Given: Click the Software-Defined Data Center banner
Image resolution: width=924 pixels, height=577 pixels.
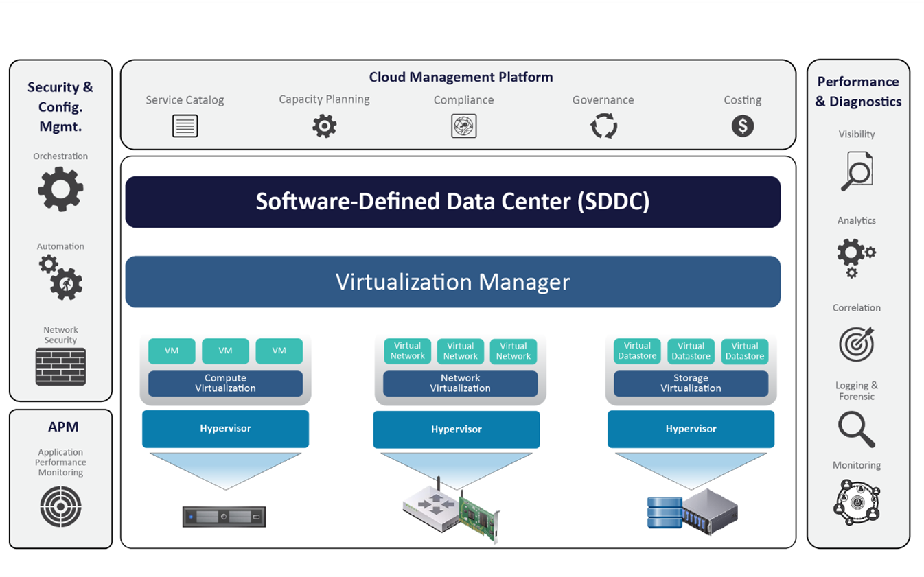Looking at the screenshot, I should [452, 202].
